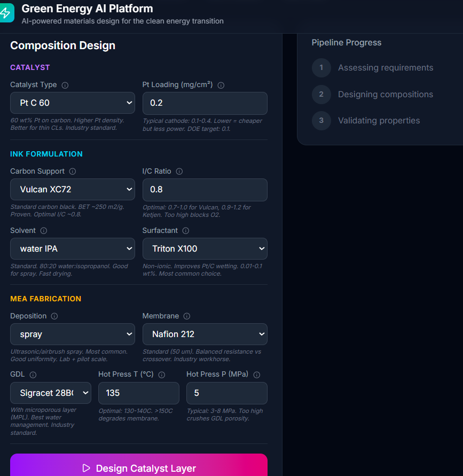Click the Hot Press T field showing 135
The width and height of the screenshot is (463, 476).
(139, 393)
